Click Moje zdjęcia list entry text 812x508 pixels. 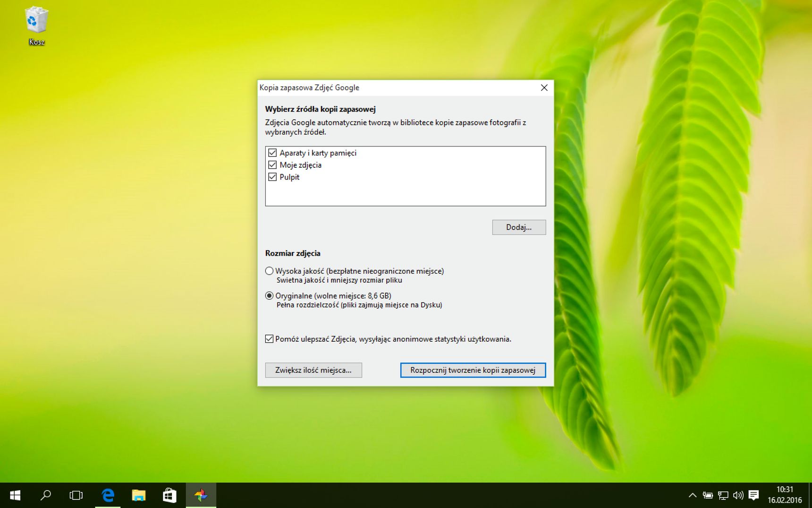click(x=300, y=165)
